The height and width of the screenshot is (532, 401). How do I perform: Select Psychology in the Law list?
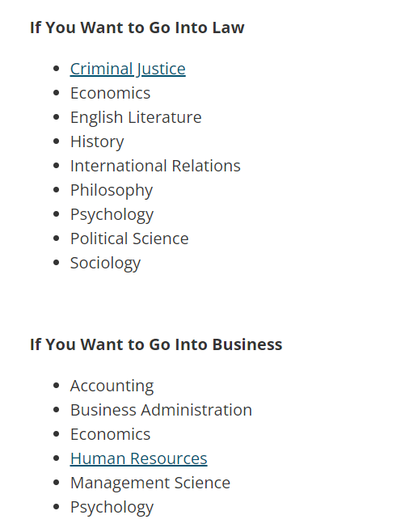(x=112, y=214)
